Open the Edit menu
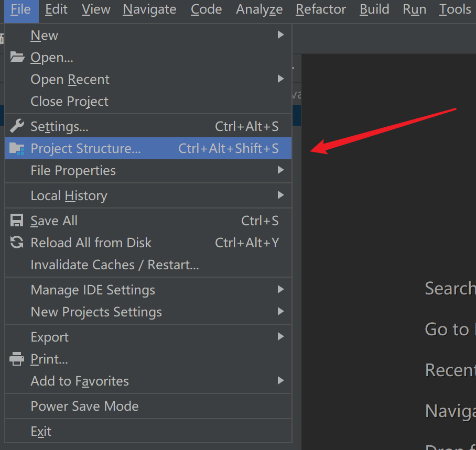This screenshot has height=450, width=476. pos(56,9)
